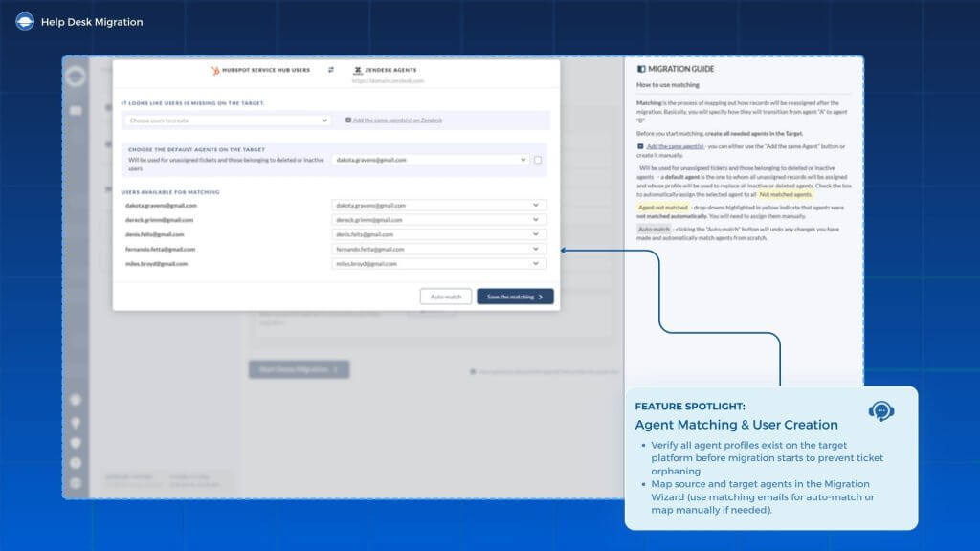Click the Help Desk Migration title text
Viewport: 980px width, 551px height.
coord(92,22)
